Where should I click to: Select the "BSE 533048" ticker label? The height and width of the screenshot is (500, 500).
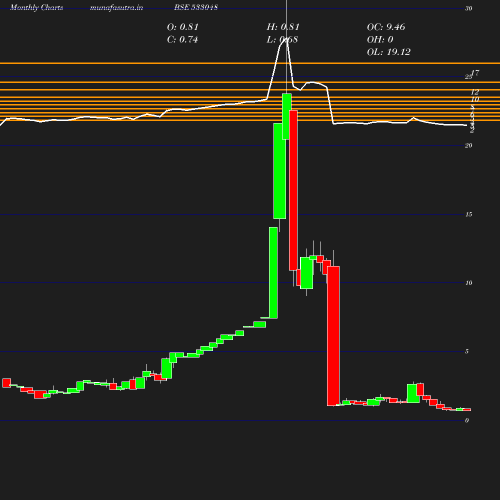[196, 8]
